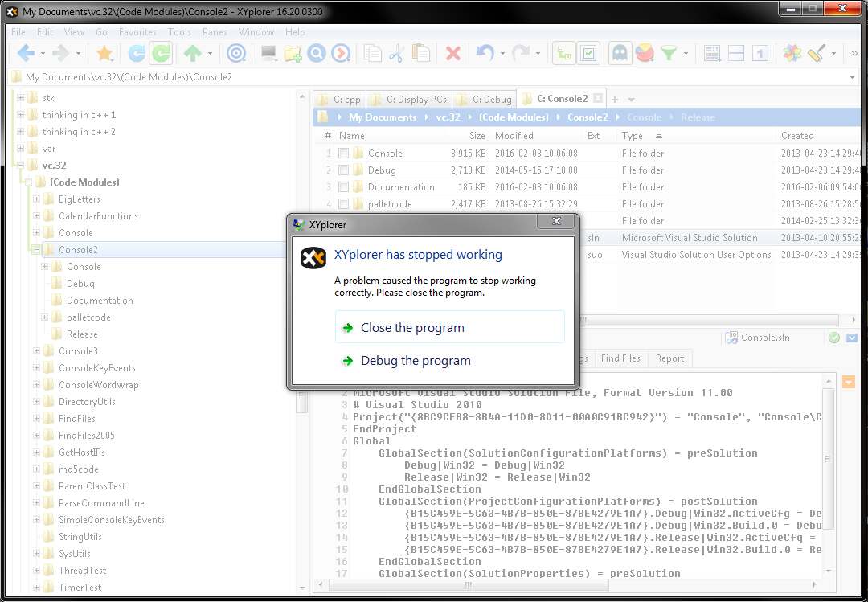Click Debug the program
868x602 pixels.
point(416,361)
